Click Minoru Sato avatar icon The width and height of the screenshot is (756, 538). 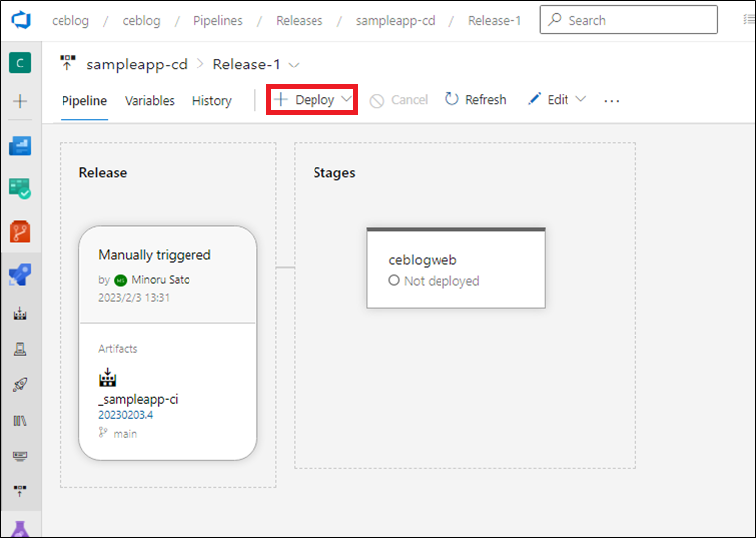(120, 280)
